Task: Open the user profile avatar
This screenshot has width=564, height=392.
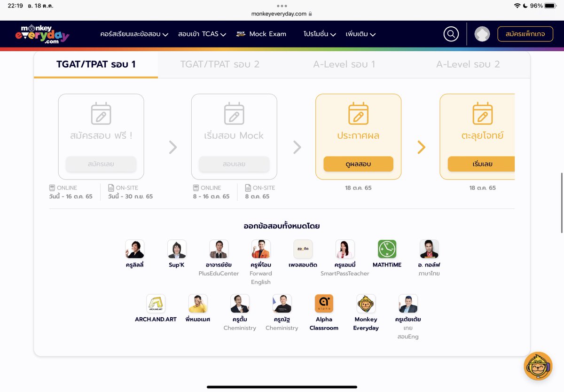Action: click(482, 34)
